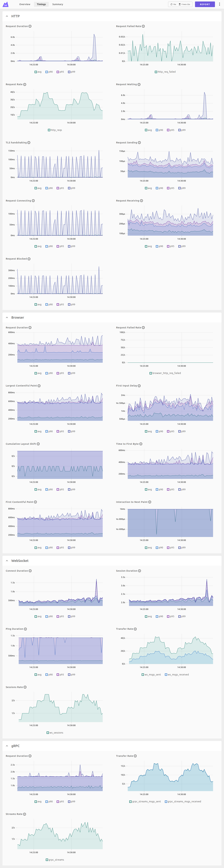Toggle the http_req_failed series legend

165,72
